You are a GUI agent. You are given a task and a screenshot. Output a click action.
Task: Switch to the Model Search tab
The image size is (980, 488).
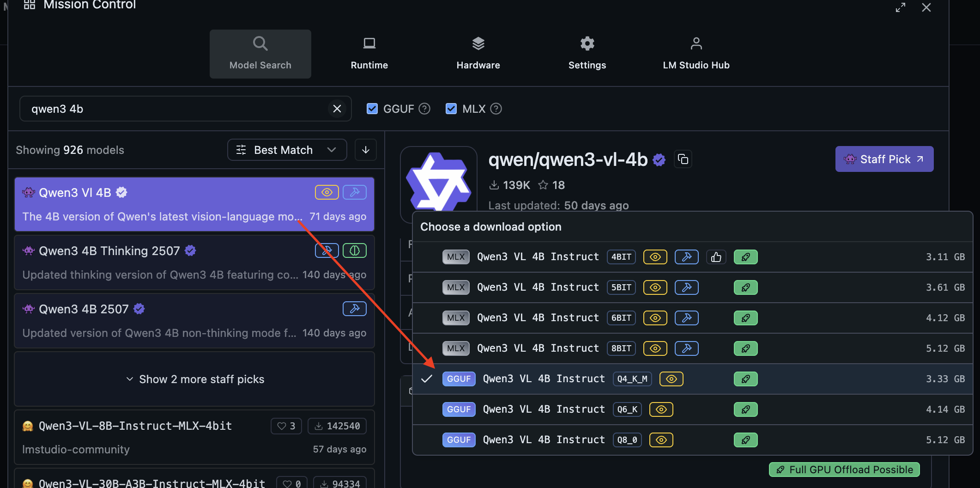(260, 53)
